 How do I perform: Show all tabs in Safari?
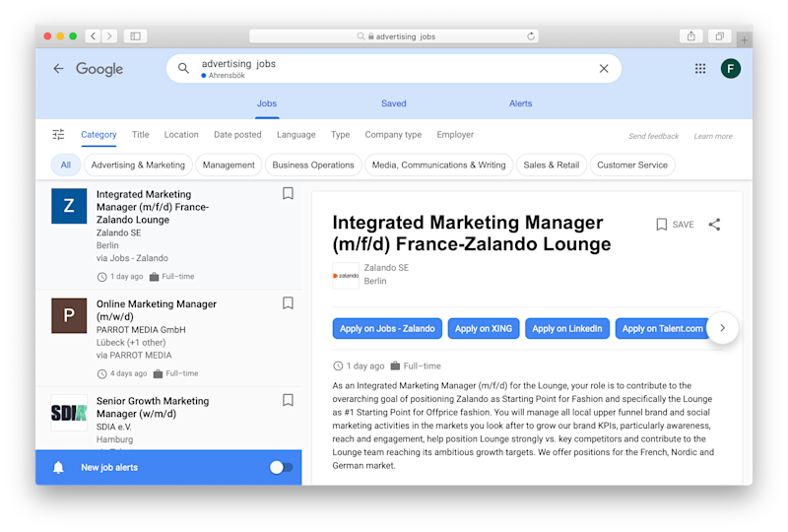click(x=719, y=36)
